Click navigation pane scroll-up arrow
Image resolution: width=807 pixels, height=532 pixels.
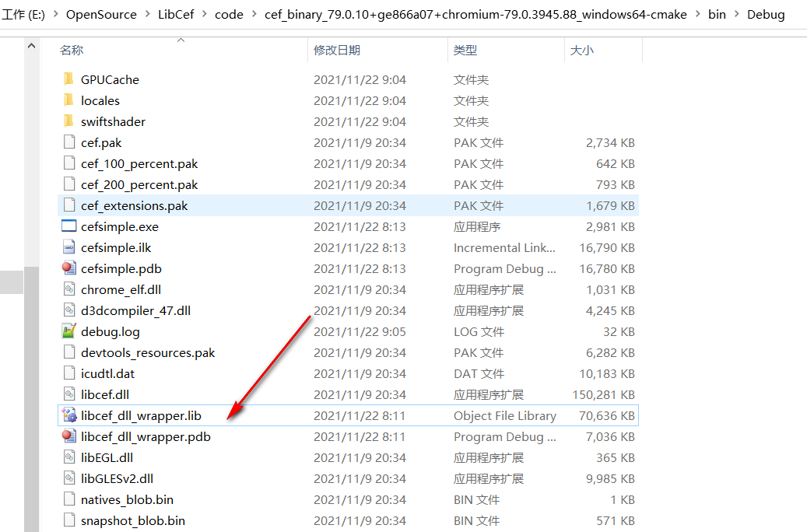[31, 46]
